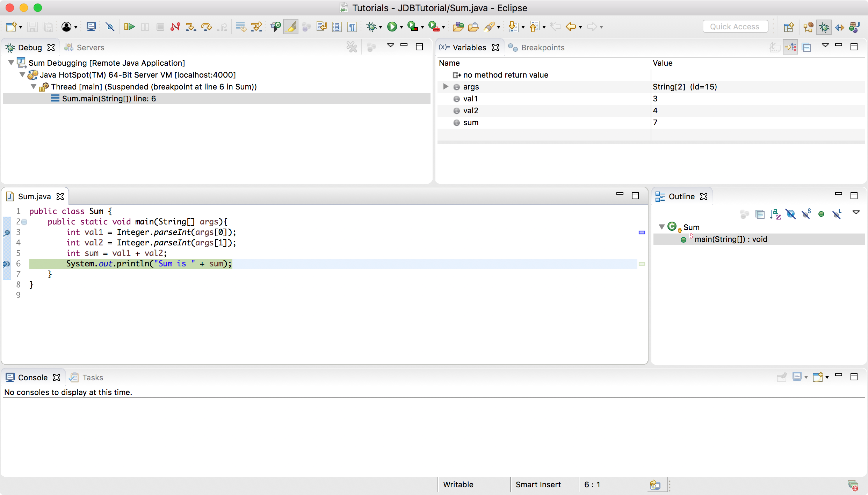Viewport: 868px width, 495px height.
Task: Click the Suspend debug icon
Action: tap(145, 27)
